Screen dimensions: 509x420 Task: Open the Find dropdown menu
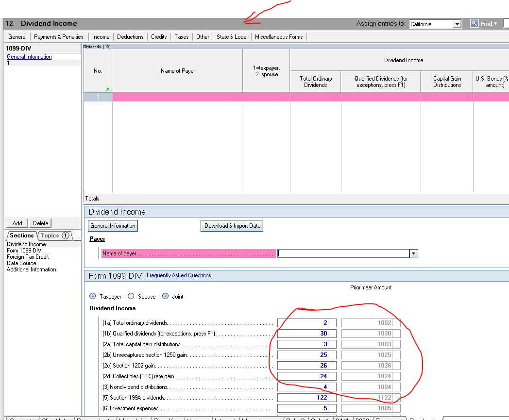pos(495,23)
